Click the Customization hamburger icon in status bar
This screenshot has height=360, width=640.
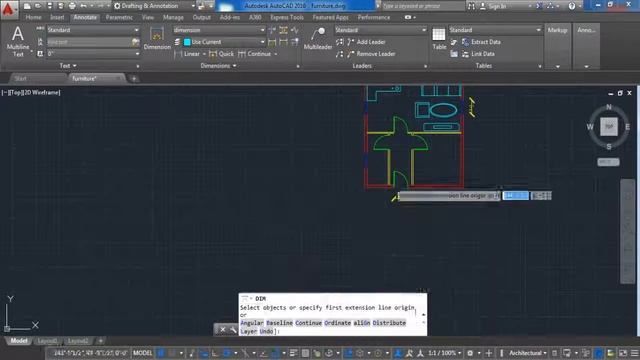click(x=635, y=353)
